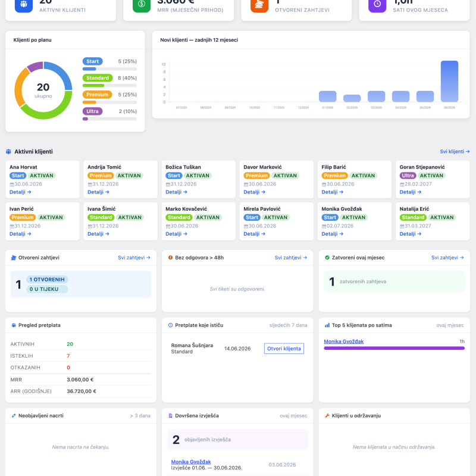Click calendar icon on Goran Stjepanović card
This screenshot has width=476, height=476.
click(x=402, y=184)
